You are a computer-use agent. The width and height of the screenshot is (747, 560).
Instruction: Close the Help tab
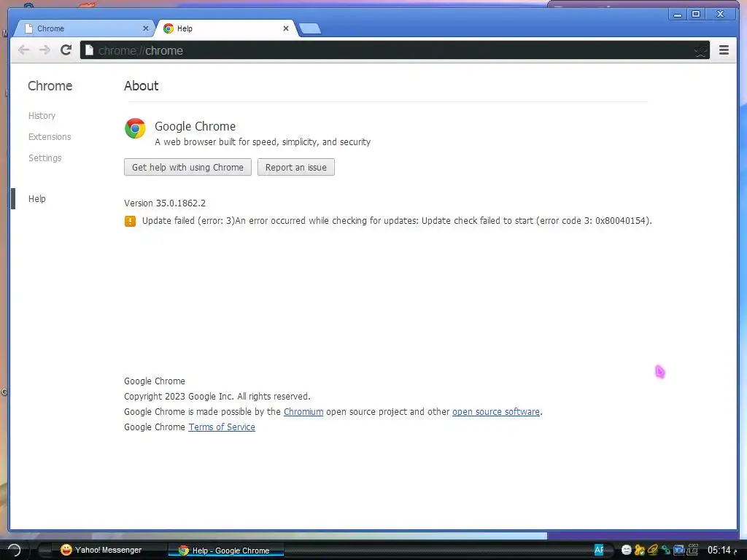pyautogui.click(x=286, y=28)
